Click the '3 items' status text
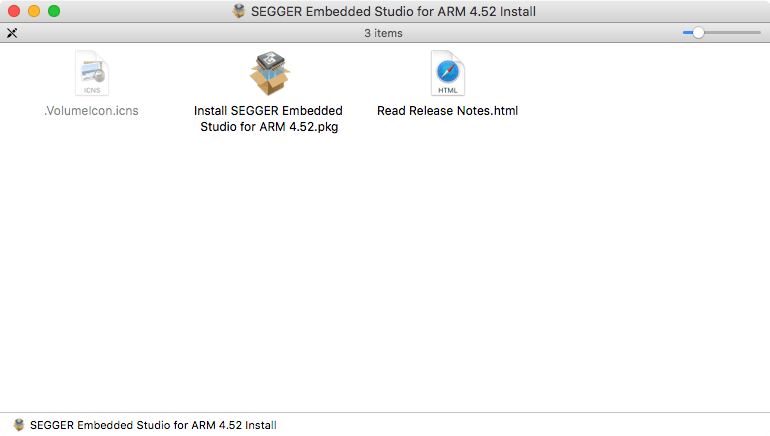Screen dimensions: 770x436 pyautogui.click(x=384, y=33)
